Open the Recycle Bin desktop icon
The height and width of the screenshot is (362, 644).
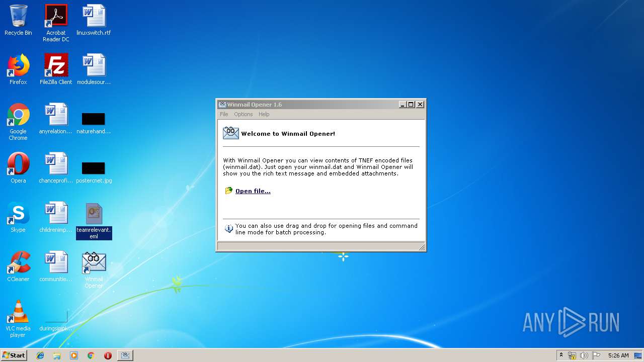(18, 20)
